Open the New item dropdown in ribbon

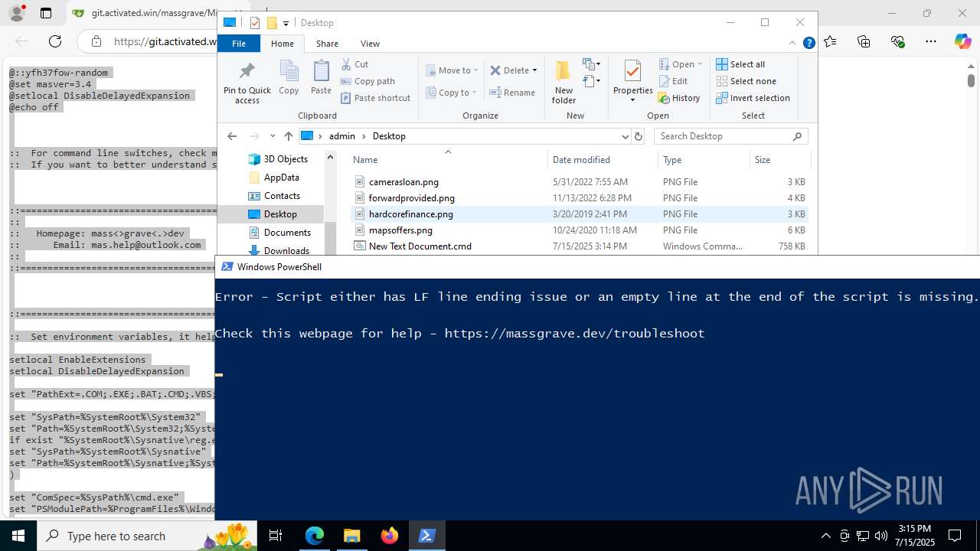(x=591, y=64)
